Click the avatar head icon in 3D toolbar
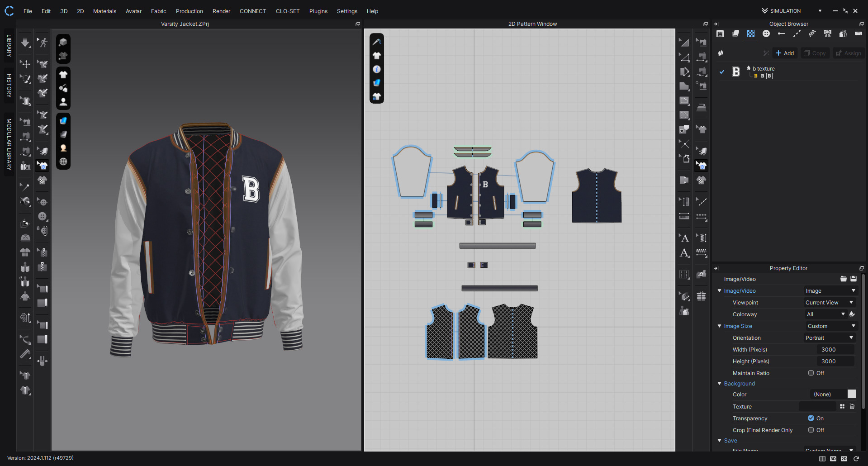868x466 pixels. tap(63, 148)
